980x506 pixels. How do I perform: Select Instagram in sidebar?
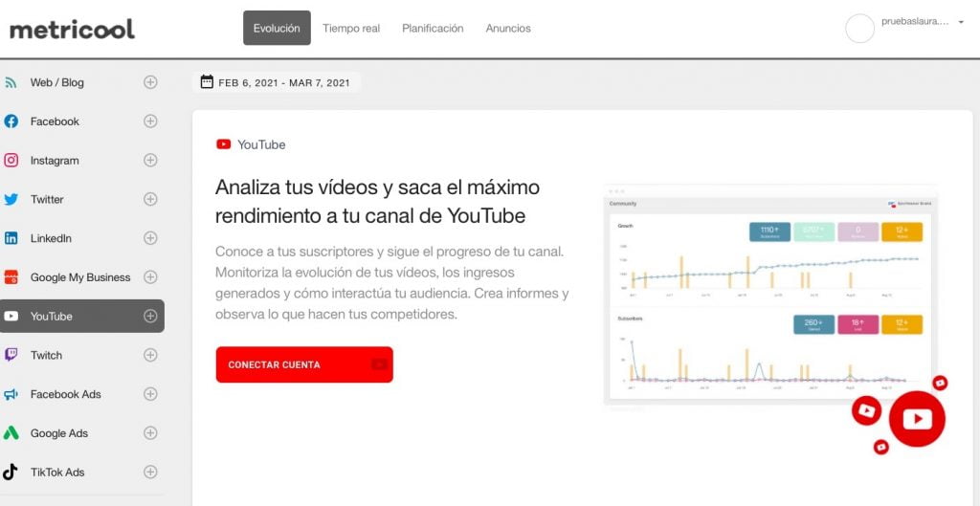coord(55,161)
